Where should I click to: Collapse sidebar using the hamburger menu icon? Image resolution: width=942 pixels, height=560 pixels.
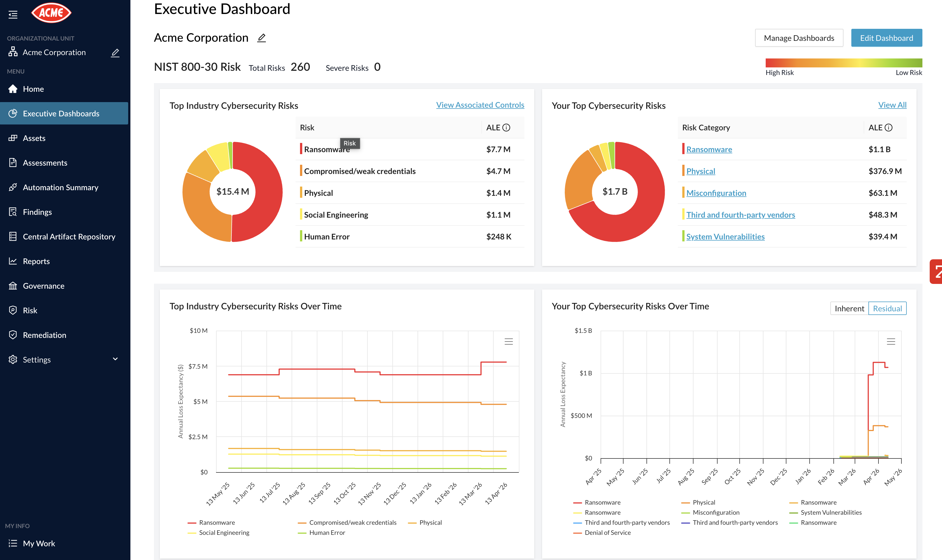coord(13,14)
